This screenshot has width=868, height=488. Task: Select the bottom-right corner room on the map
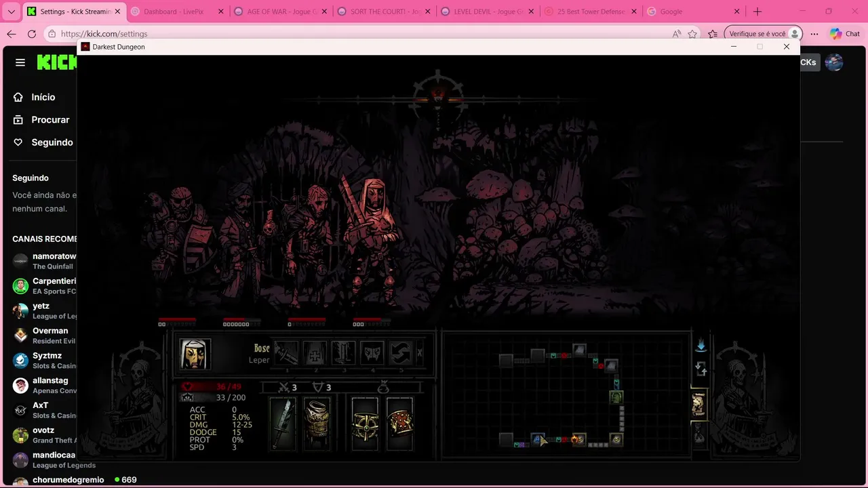coord(616,439)
